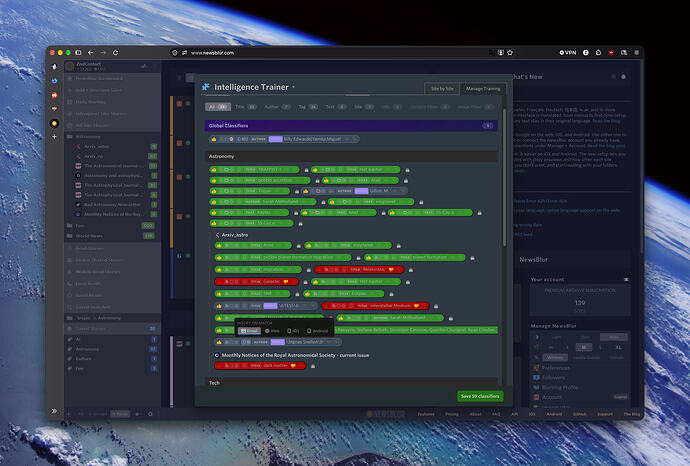Go back with the browser back arrow

91,52
